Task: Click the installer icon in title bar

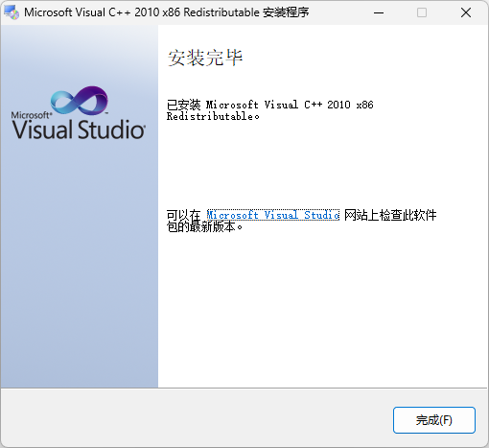Action: pyautogui.click(x=12, y=12)
